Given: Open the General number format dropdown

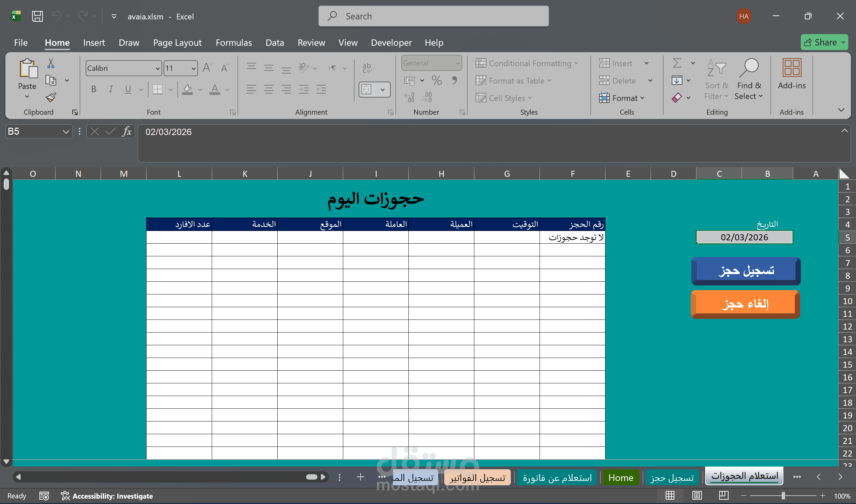Looking at the screenshot, I should [457, 63].
